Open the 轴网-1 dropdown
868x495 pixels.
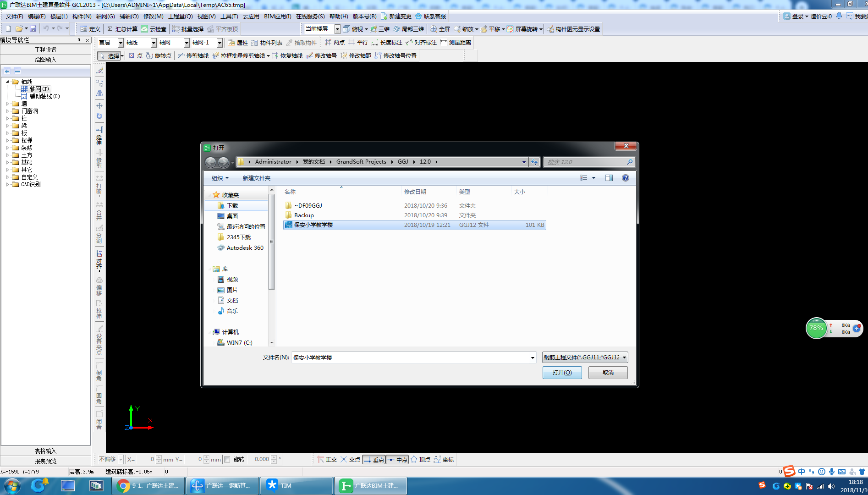pyautogui.click(x=220, y=43)
